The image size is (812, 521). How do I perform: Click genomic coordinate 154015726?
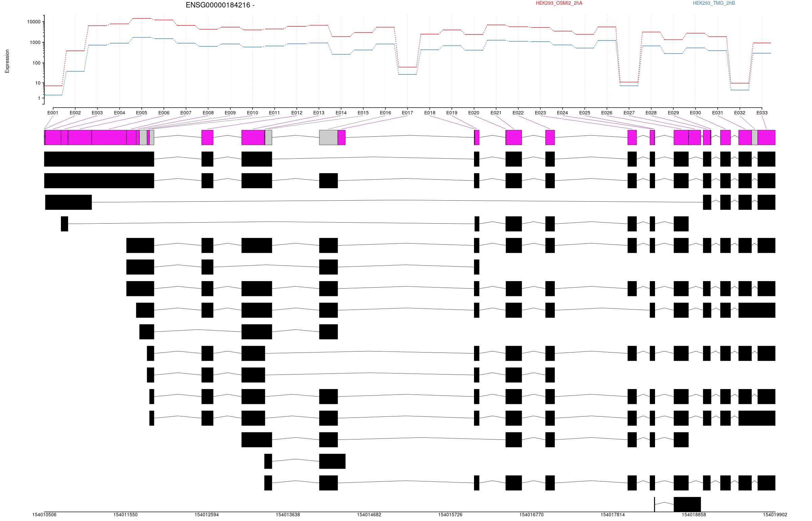(x=450, y=515)
